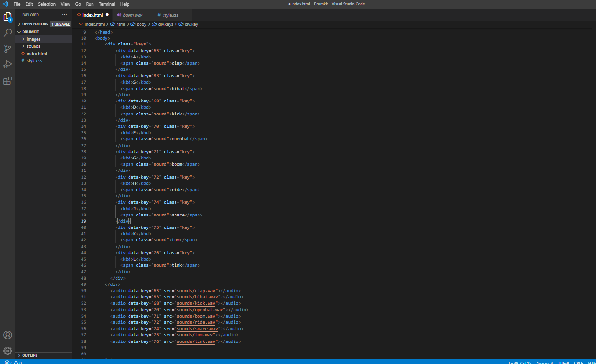Viewport: 596px width, 364px height.
Task: Click the audio icon on the boom.wav tab
Action: tap(119, 15)
